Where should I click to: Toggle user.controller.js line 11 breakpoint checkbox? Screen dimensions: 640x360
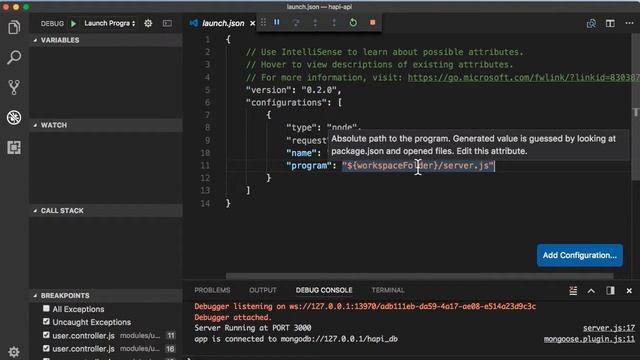click(46, 335)
